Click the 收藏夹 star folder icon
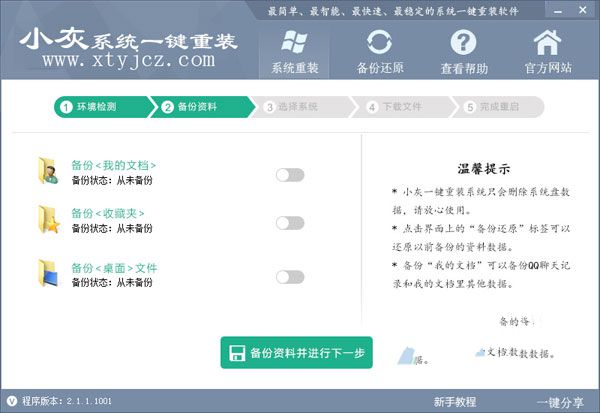 [x=48, y=220]
